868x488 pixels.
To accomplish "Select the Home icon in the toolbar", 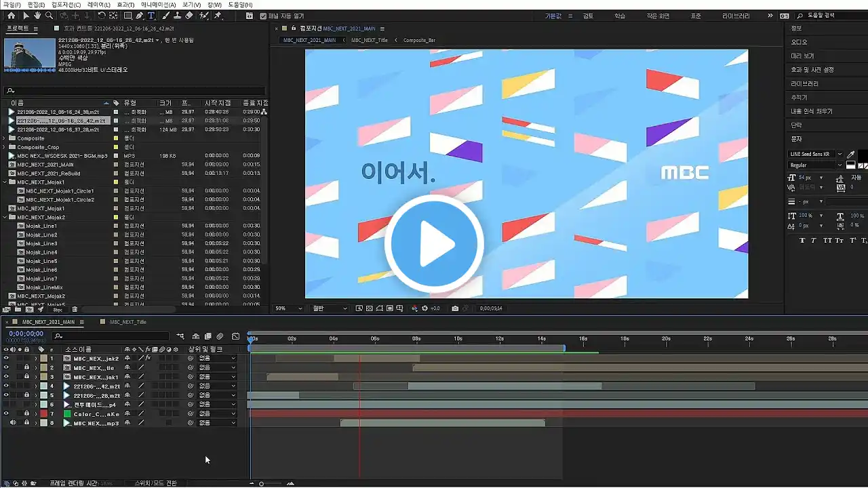I will coord(11,16).
